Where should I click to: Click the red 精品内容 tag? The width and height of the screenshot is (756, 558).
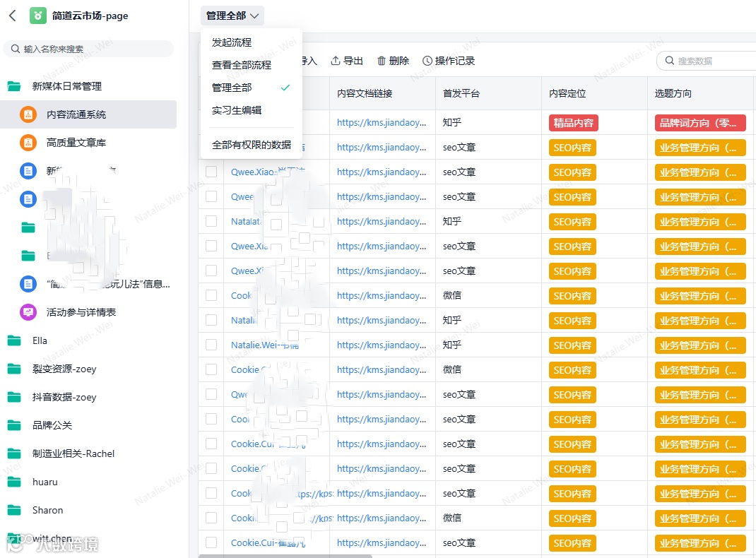(x=573, y=123)
